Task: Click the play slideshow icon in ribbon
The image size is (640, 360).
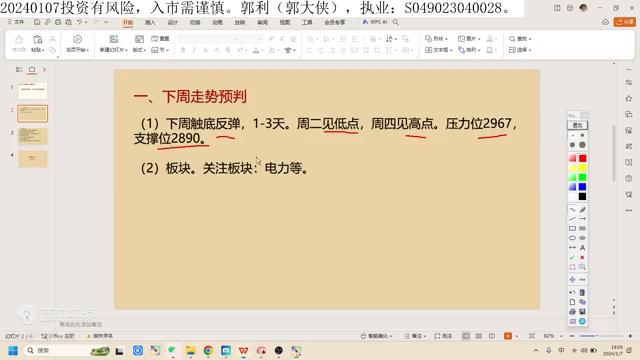Action: [x=77, y=39]
